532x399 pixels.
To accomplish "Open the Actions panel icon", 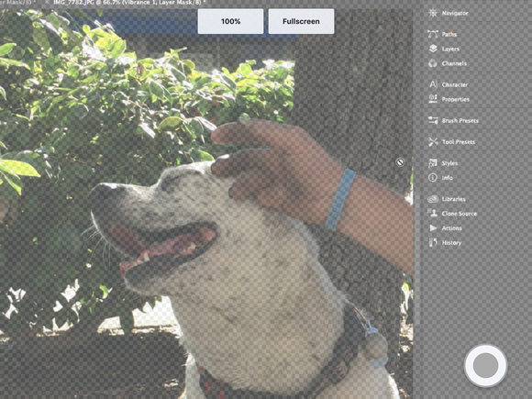I will [x=433, y=228].
